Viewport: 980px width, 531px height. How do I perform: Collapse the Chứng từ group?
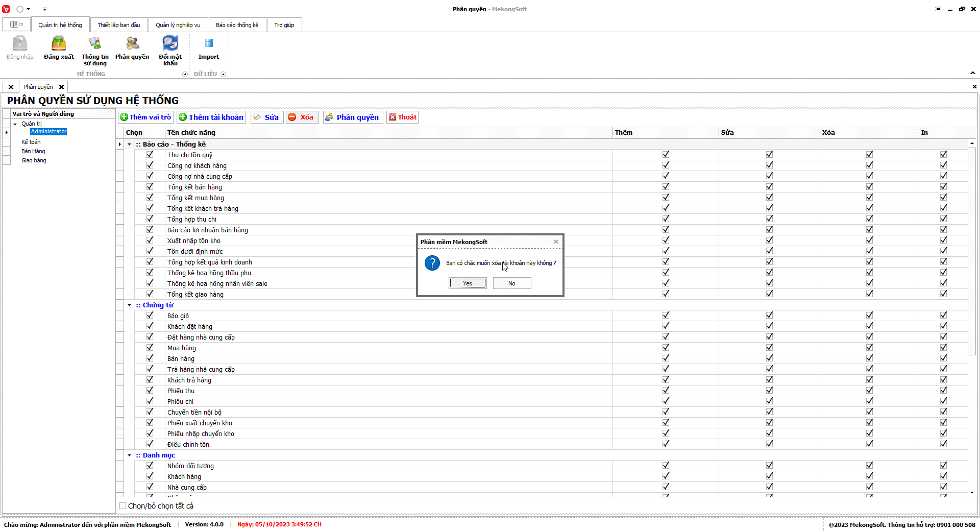point(130,305)
